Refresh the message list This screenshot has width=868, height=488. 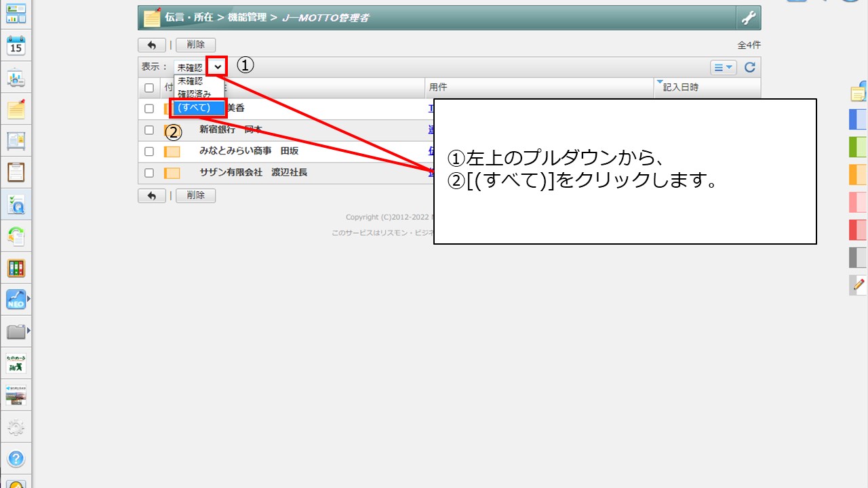point(749,67)
